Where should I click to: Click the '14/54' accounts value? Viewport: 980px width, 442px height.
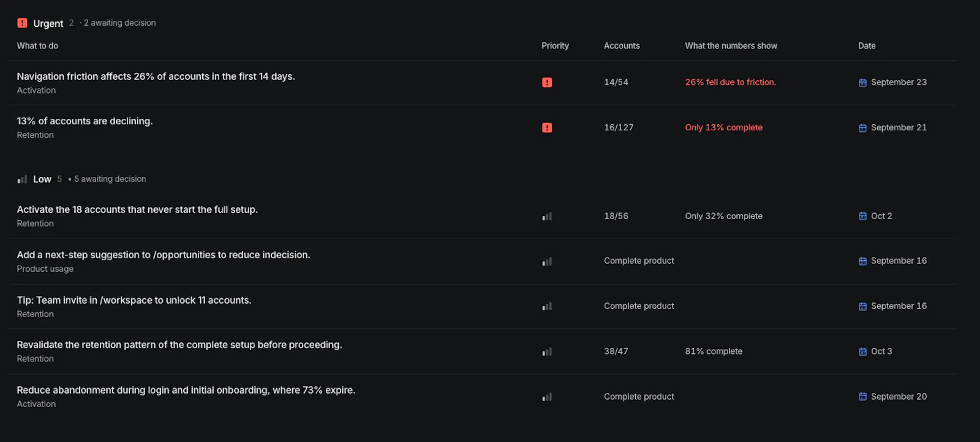(x=616, y=82)
